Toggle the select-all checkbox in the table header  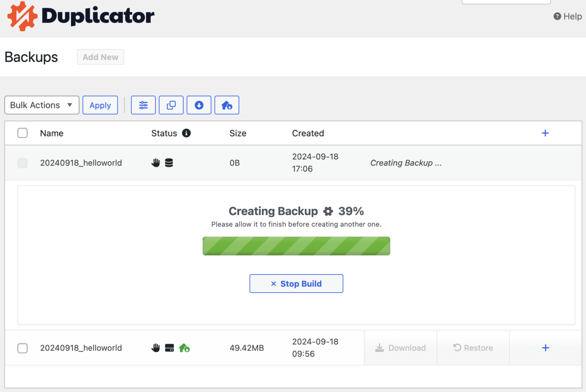click(x=23, y=133)
